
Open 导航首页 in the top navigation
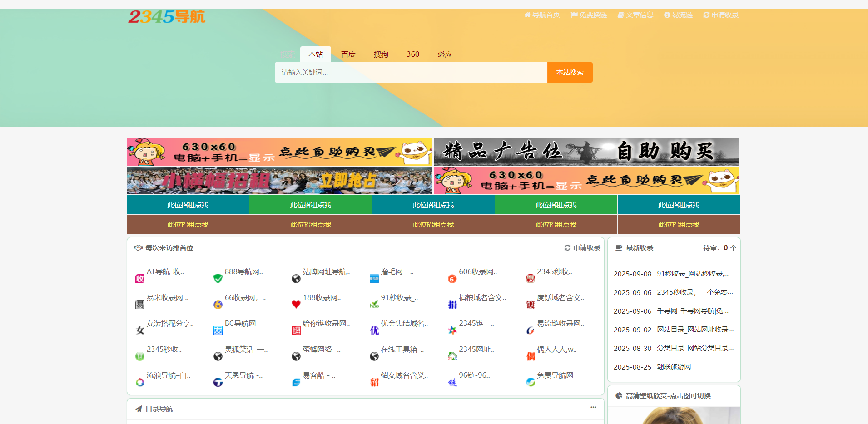[x=542, y=15]
